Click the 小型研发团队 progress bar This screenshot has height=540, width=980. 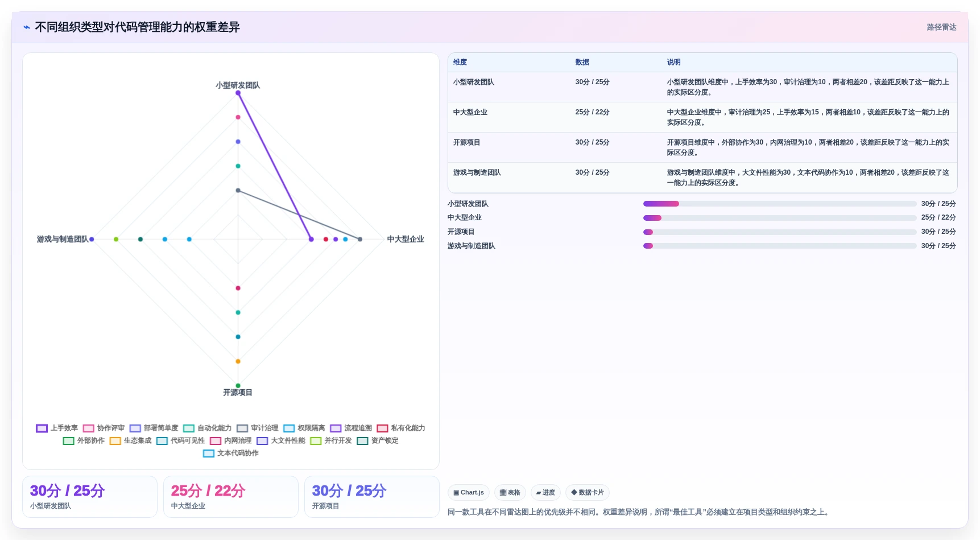780,204
